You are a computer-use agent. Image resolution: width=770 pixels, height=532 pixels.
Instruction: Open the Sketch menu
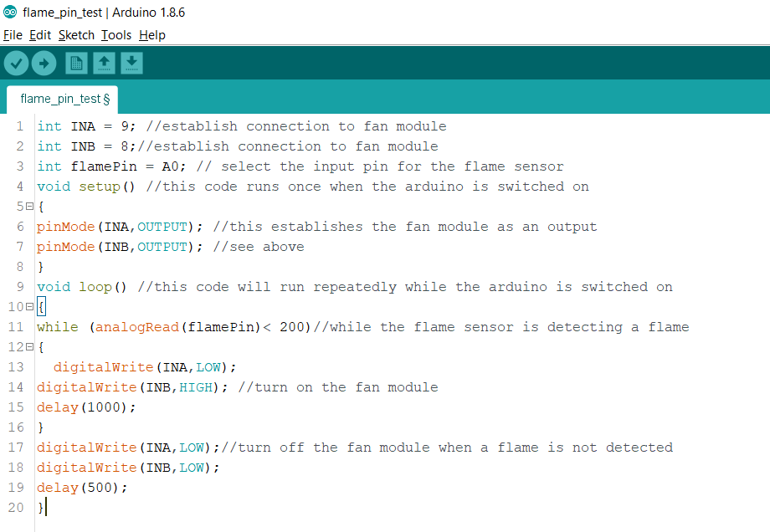click(x=76, y=35)
